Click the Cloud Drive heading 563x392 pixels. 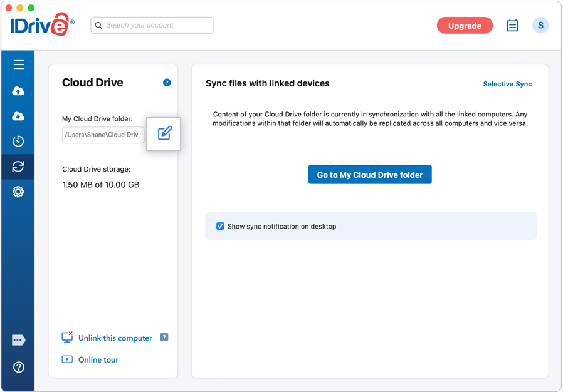click(x=93, y=83)
